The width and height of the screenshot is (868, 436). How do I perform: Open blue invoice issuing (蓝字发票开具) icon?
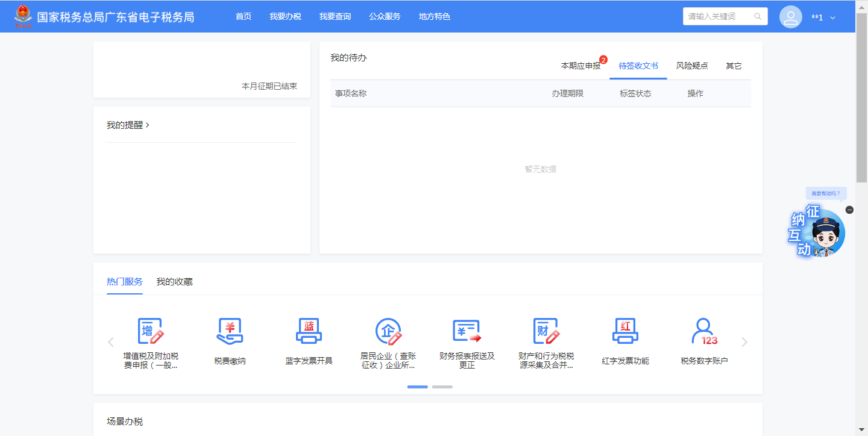pyautogui.click(x=309, y=331)
